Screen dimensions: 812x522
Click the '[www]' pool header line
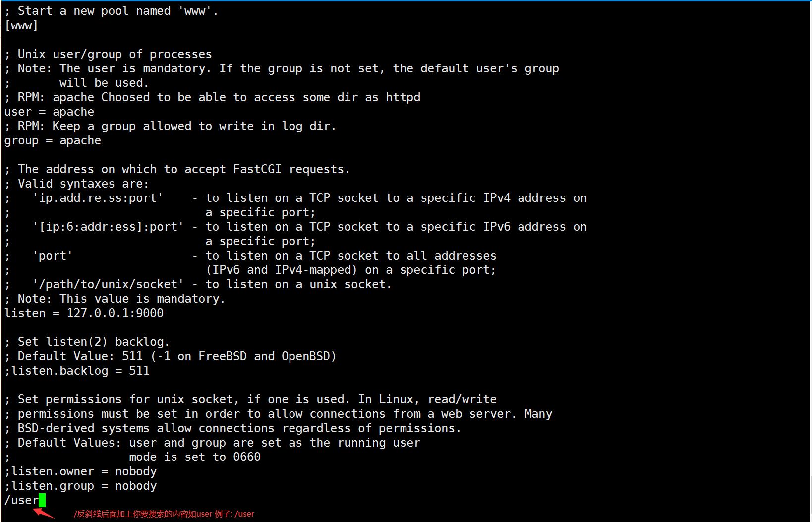tap(21, 25)
